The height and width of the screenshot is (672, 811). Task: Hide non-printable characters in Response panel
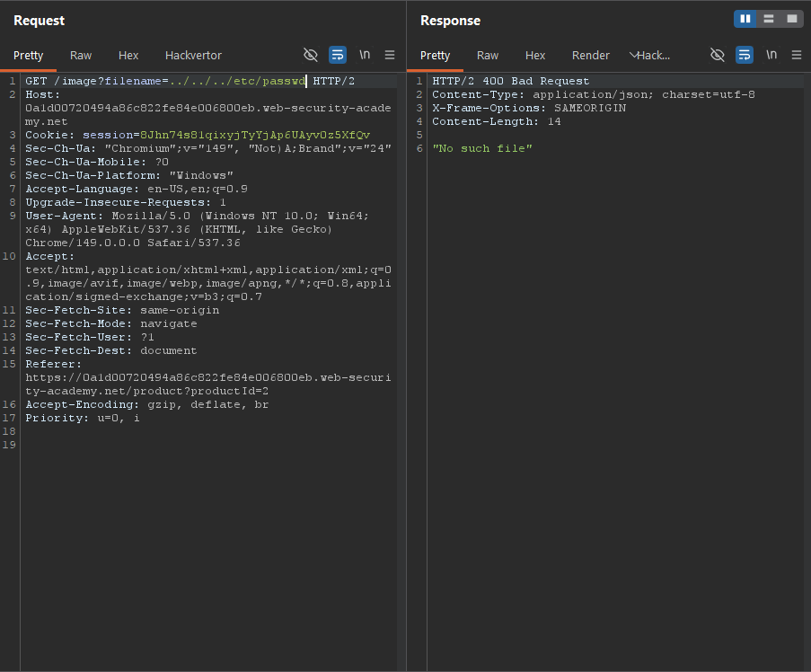(x=718, y=55)
